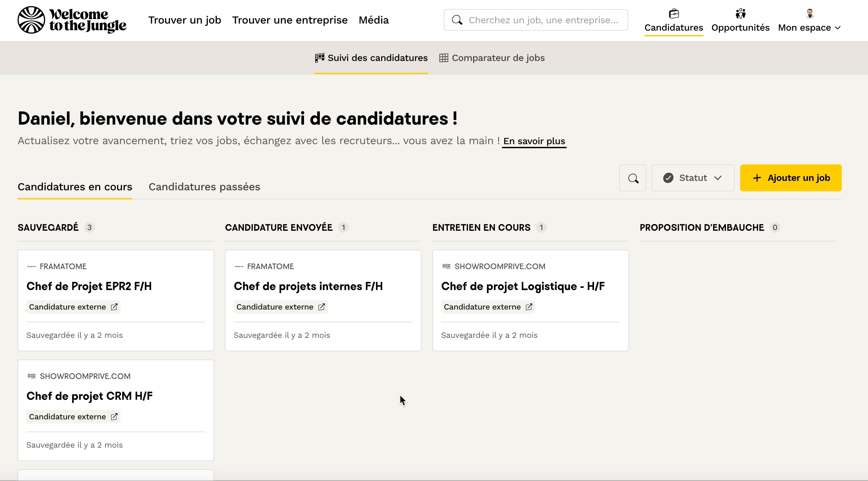Click the Welcome to the Jungle logo

(72, 20)
